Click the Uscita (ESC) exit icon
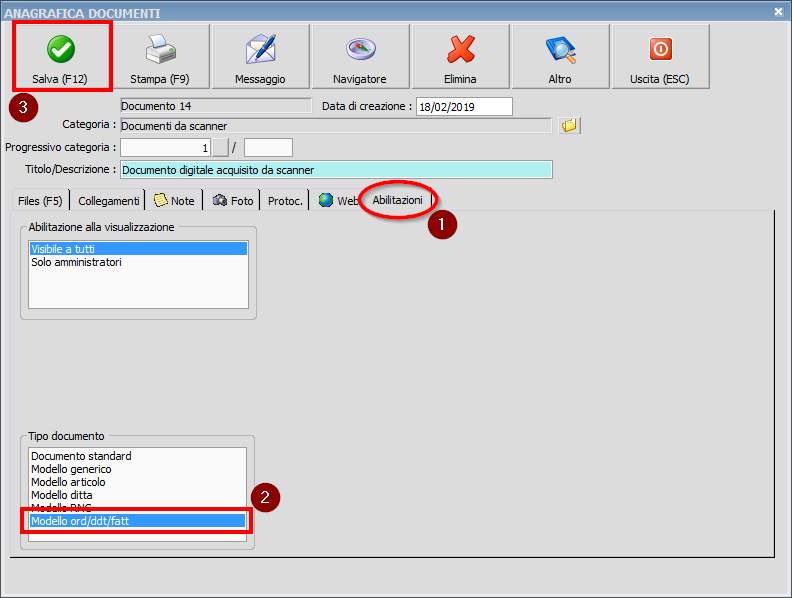Image resolution: width=792 pixels, height=598 pixels. coord(660,49)
